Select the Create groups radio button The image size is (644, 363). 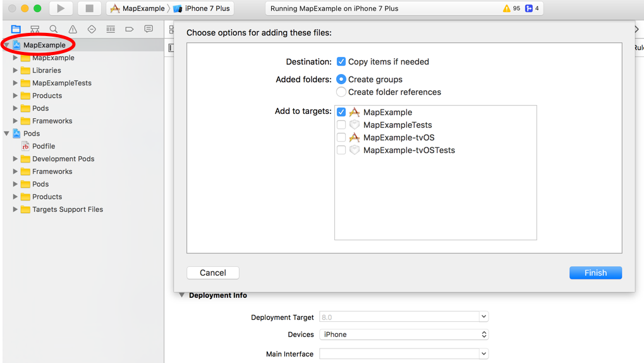pyautogui.click(x=341, y=79)
